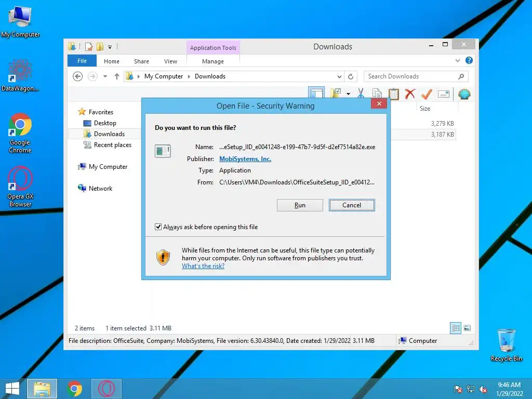
Task: Click the Run button in security warning
Action: point(300,205)
